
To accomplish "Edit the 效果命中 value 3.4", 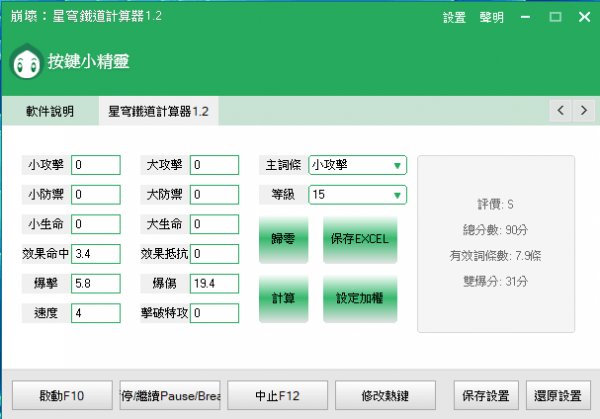I will [96, 254].
